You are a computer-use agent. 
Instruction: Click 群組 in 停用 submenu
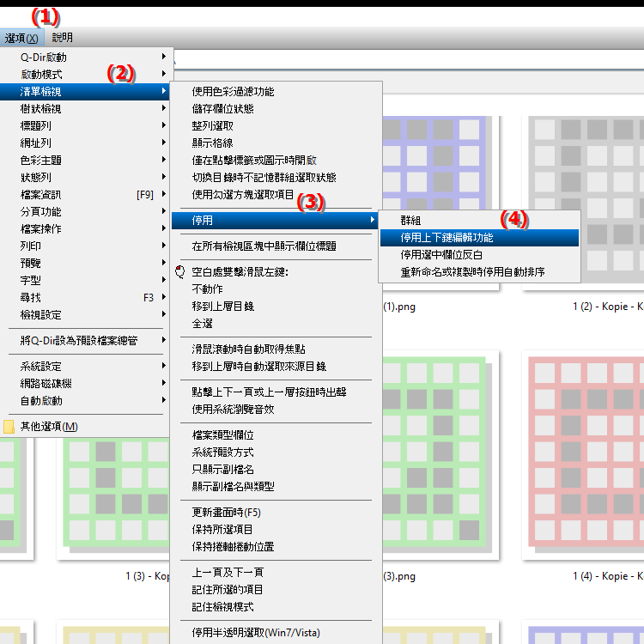click(479, 221)
